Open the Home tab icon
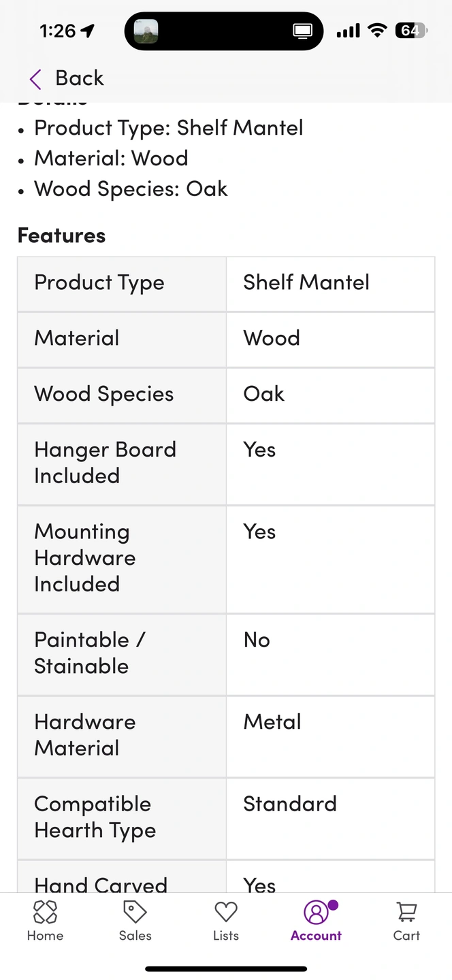 coord(45,912)
